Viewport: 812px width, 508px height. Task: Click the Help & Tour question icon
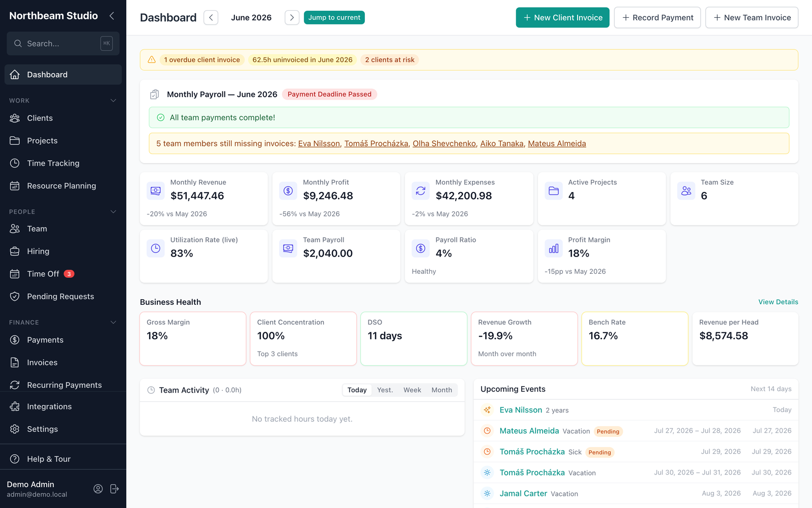15,459
